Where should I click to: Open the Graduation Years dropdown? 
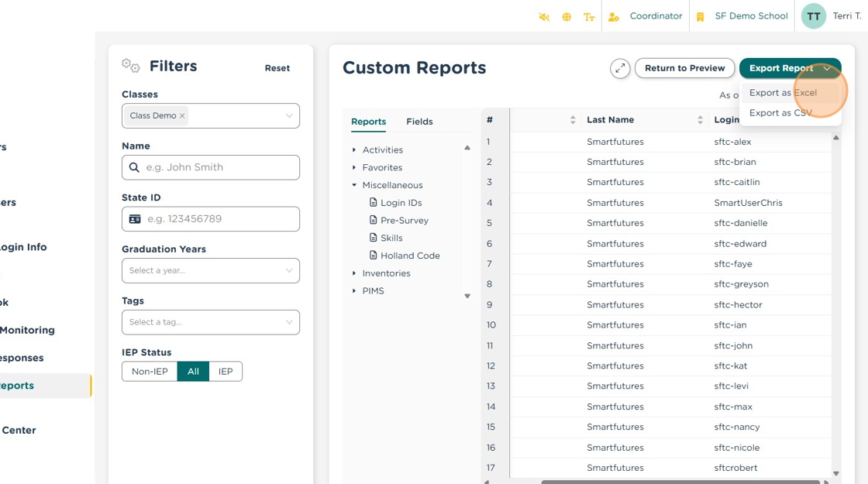210,270
